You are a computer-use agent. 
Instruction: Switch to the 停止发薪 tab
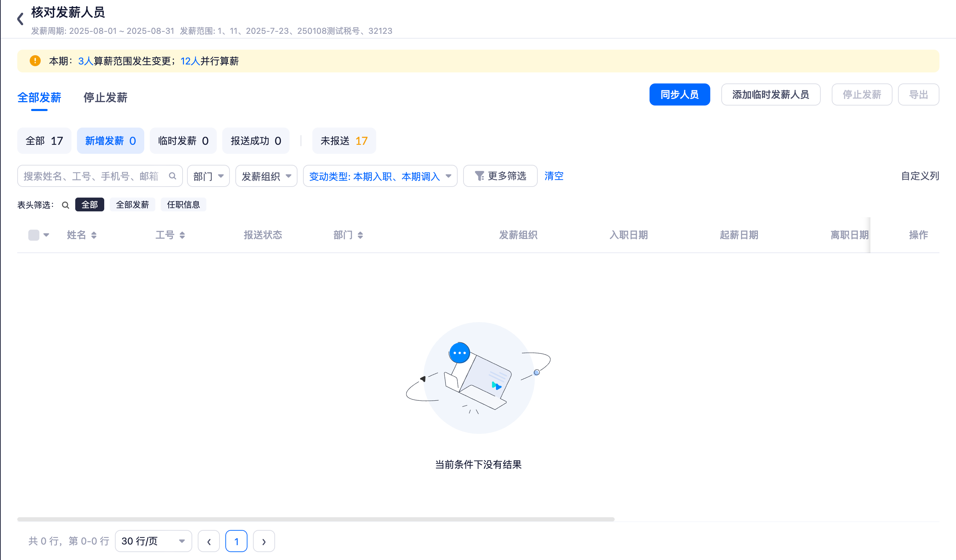pyautogui.click(x=106, y=98)
